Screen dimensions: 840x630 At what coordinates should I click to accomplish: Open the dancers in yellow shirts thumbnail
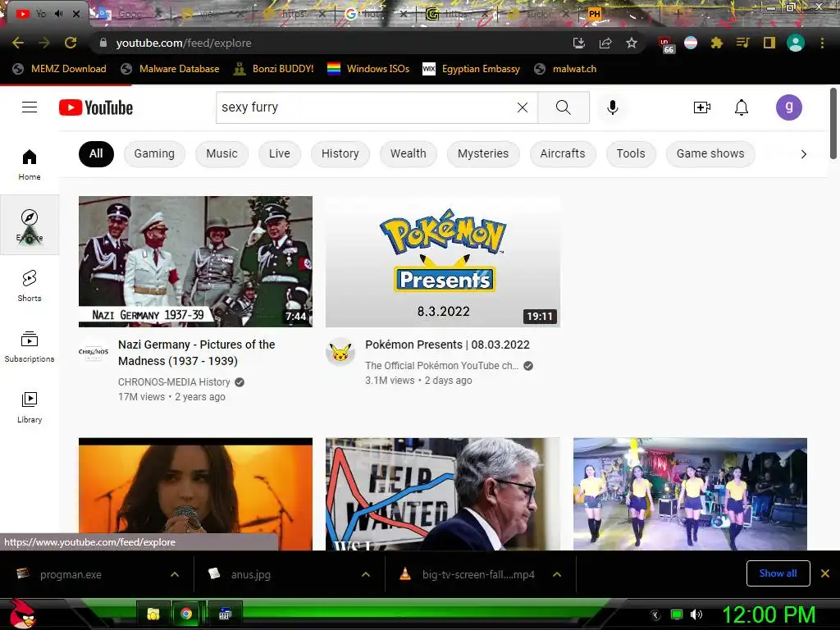(690, 494)
